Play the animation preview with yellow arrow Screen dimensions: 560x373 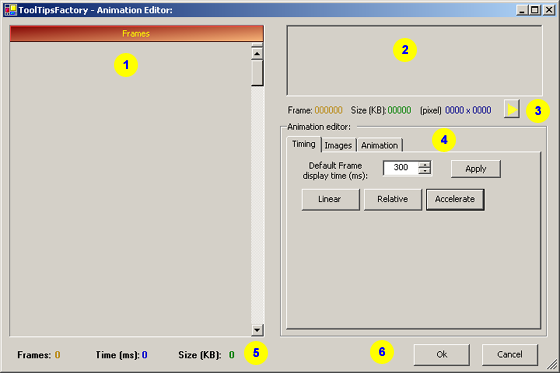point(511,109)
